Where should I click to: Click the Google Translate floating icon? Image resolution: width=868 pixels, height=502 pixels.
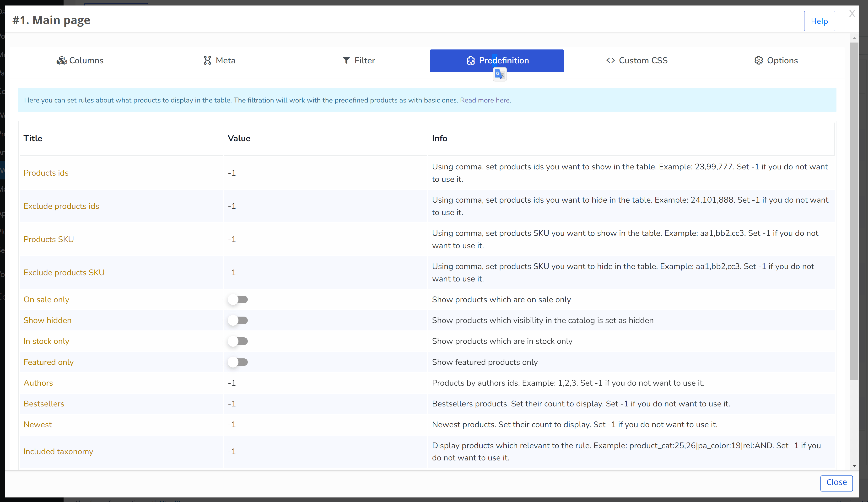(x=499, y=74)
